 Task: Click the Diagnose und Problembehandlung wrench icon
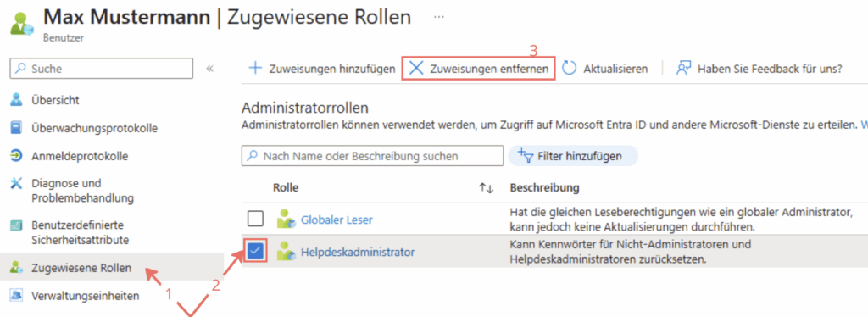tap(17, 184)
